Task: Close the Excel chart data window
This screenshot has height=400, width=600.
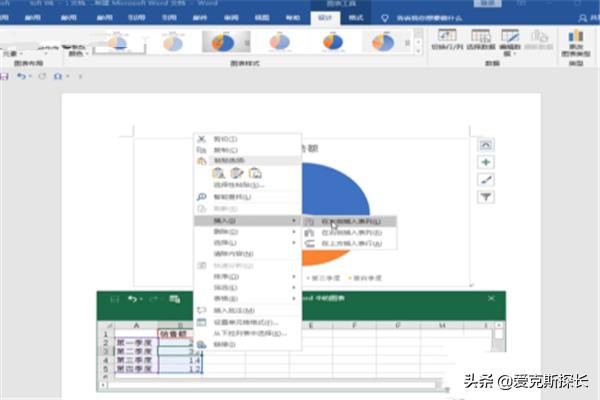Action: click(491, 298)
